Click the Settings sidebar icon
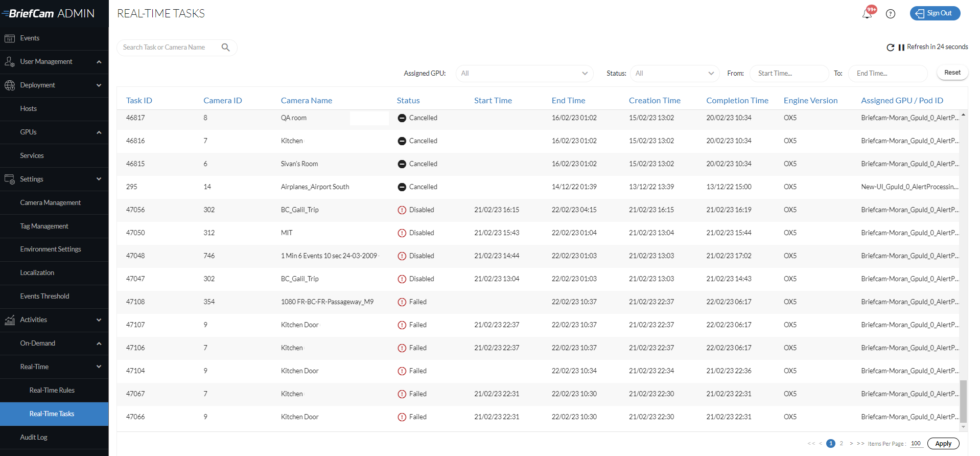Screen dimensions: 980x456 click(x=10, y=179)
